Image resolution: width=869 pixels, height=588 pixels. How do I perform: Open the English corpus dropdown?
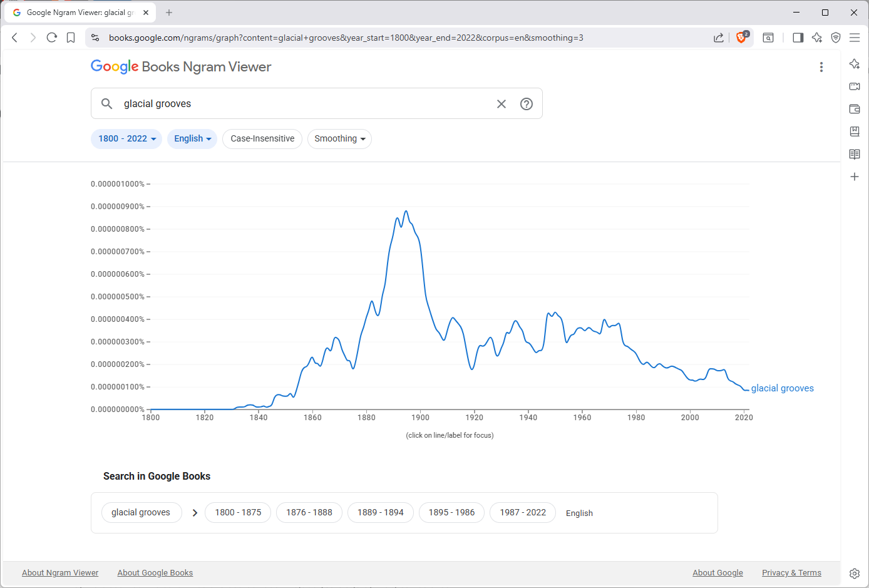(192, 139)
